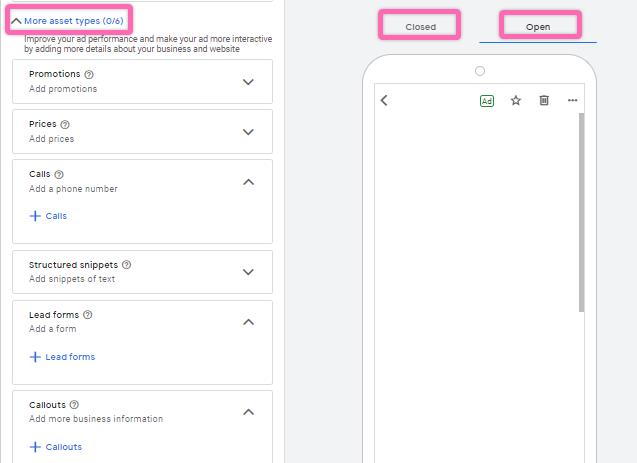Star the ad in preview header
The height and width of the screenshot is (463, 637).
516,101
